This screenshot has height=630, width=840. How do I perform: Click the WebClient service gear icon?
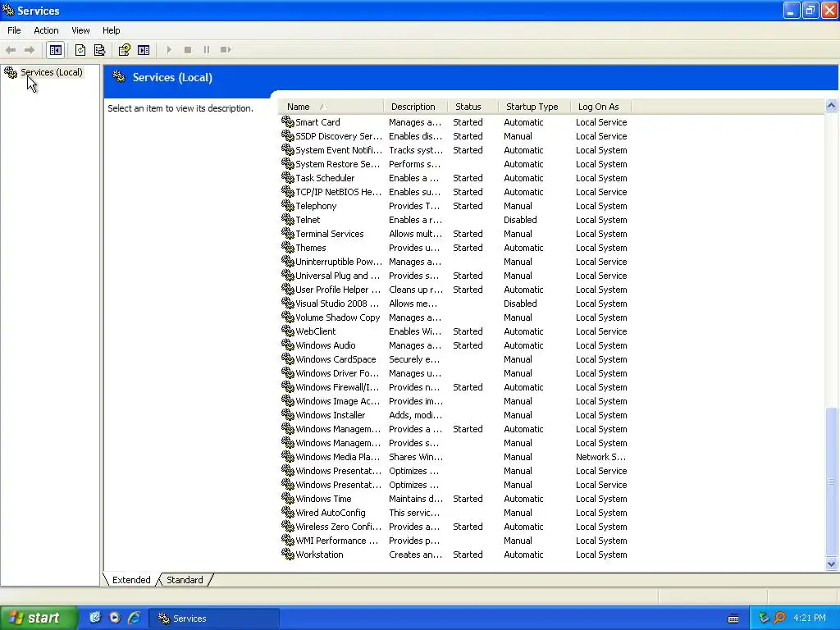coord(288,331)
